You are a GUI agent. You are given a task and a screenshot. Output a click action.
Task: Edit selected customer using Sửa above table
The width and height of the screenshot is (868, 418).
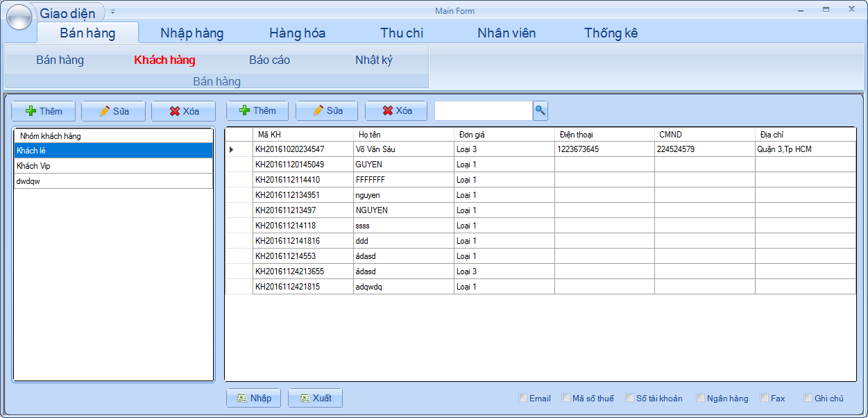(327, 110)
